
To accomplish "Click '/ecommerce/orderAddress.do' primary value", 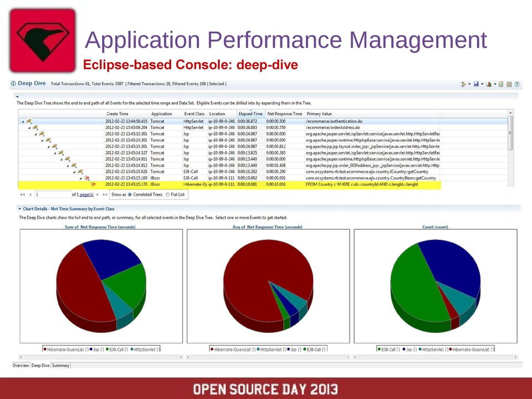I will click(x=333, y=127).
